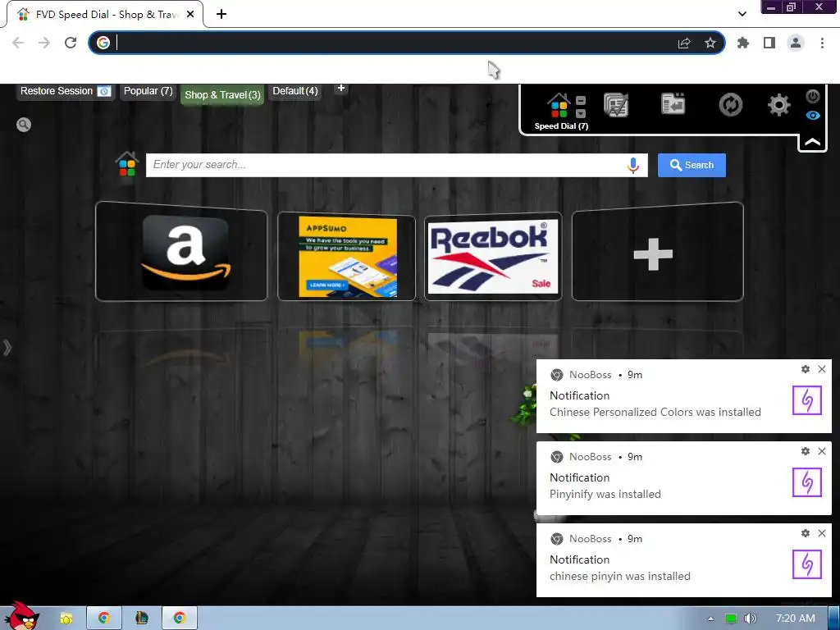Click the green network tray icon
This screenshot has height=630, width=840.
click(731, 619)
